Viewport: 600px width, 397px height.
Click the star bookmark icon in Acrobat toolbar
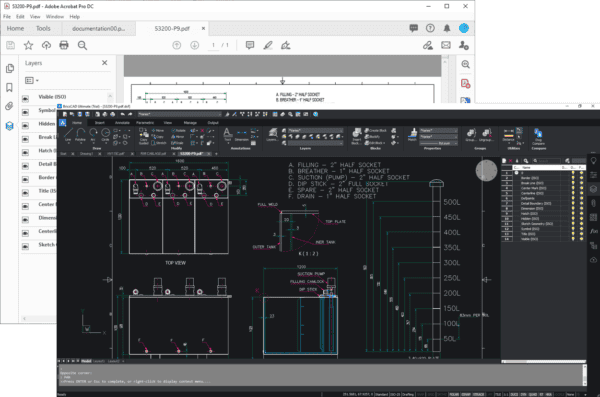tap(28, 45)
